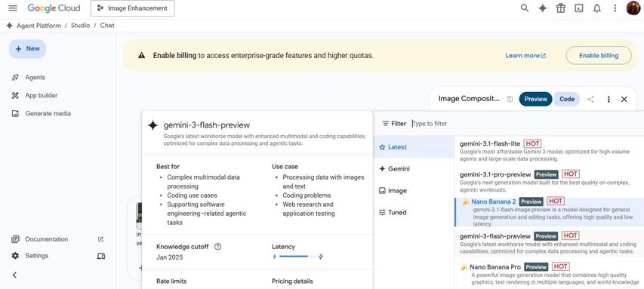The image size is (644, 289).
Task: Open Documentation link in sidebar
Action: tap(46, 239)
